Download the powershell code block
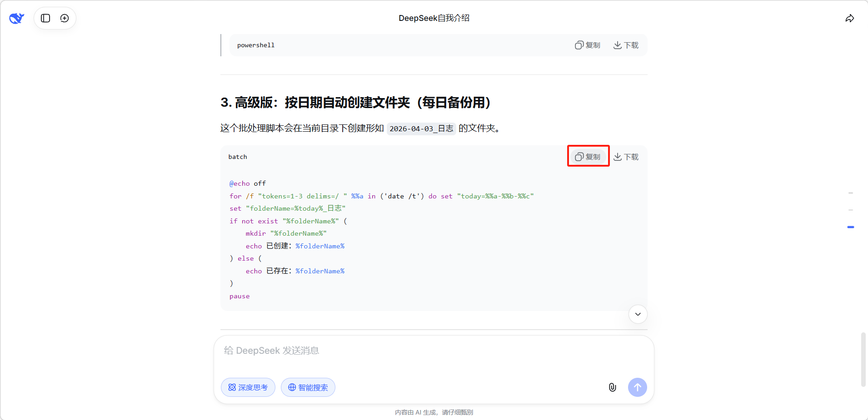The width and height of the screenshot is (868, 420). pyautogui.click(x=626, y=45)
